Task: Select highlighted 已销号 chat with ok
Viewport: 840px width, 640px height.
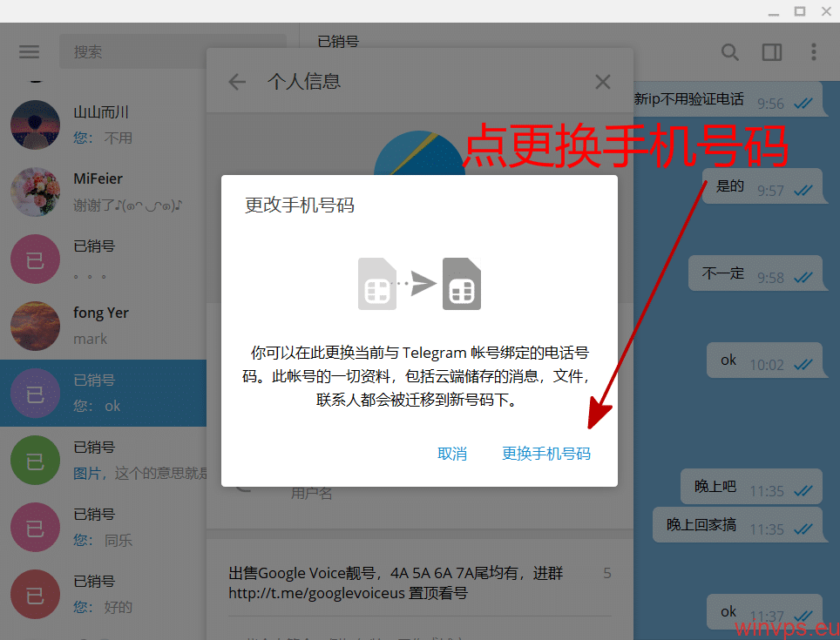Action: point(104,394)
